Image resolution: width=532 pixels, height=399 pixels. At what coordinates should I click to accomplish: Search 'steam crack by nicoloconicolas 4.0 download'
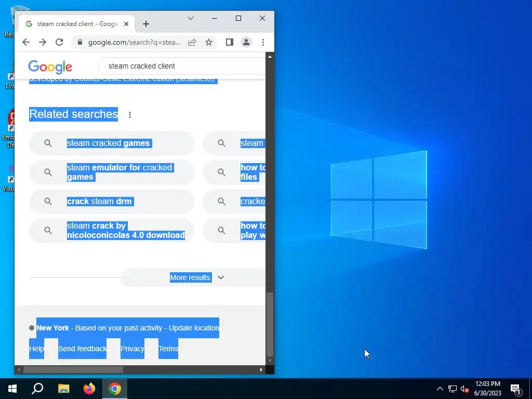112,230
